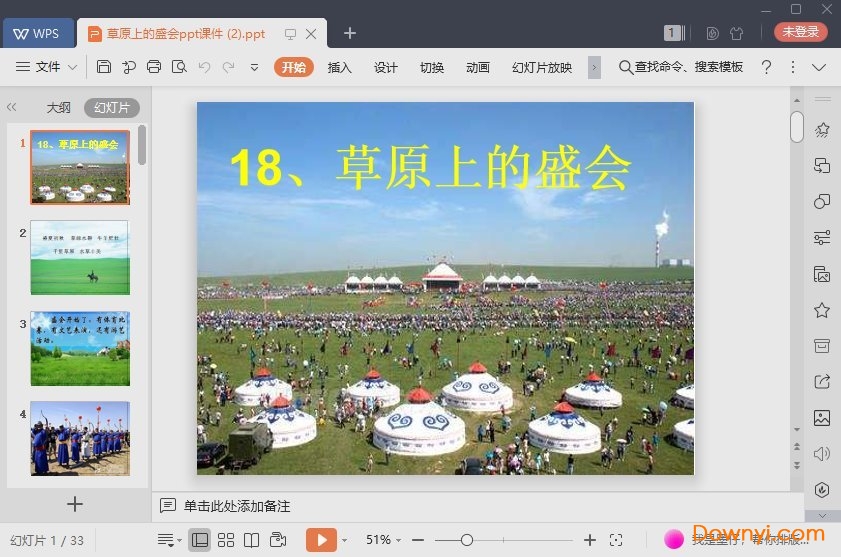The image size is (841, 557).
Task: Open the picture icon in right sidebar
Action: point(822,417)
